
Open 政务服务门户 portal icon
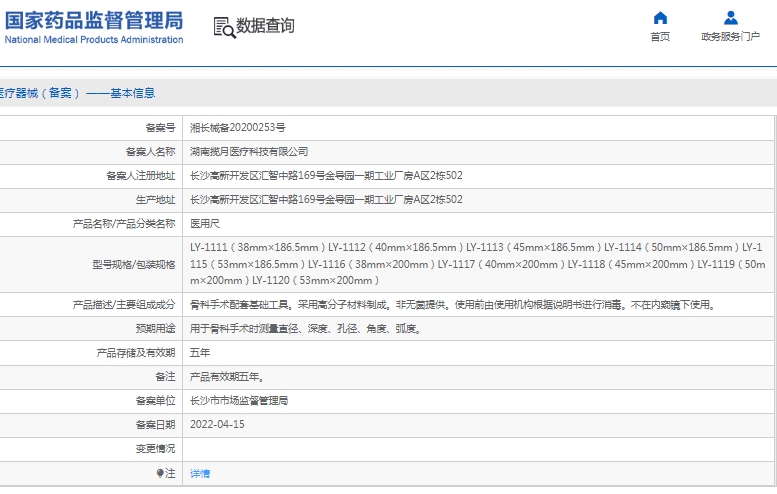730,18
